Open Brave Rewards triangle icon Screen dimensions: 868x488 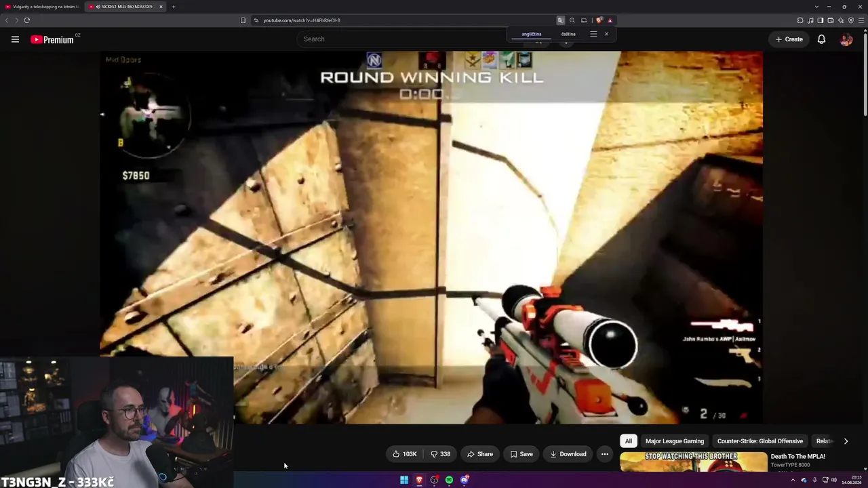click(x=610, y=20)
